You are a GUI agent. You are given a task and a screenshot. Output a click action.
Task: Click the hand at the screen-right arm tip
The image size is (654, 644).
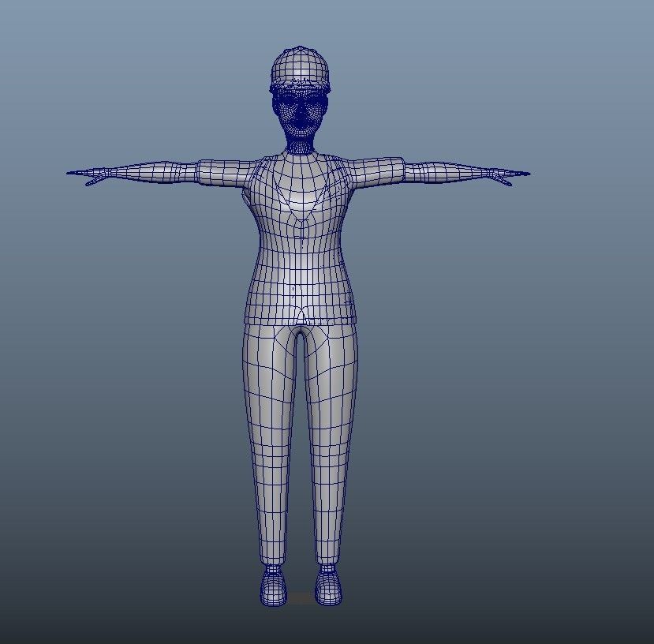509,176
